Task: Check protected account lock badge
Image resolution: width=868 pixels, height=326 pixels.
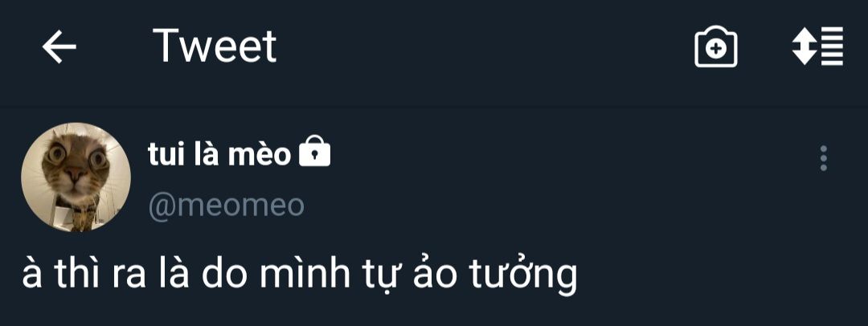Action: (314, 151)
